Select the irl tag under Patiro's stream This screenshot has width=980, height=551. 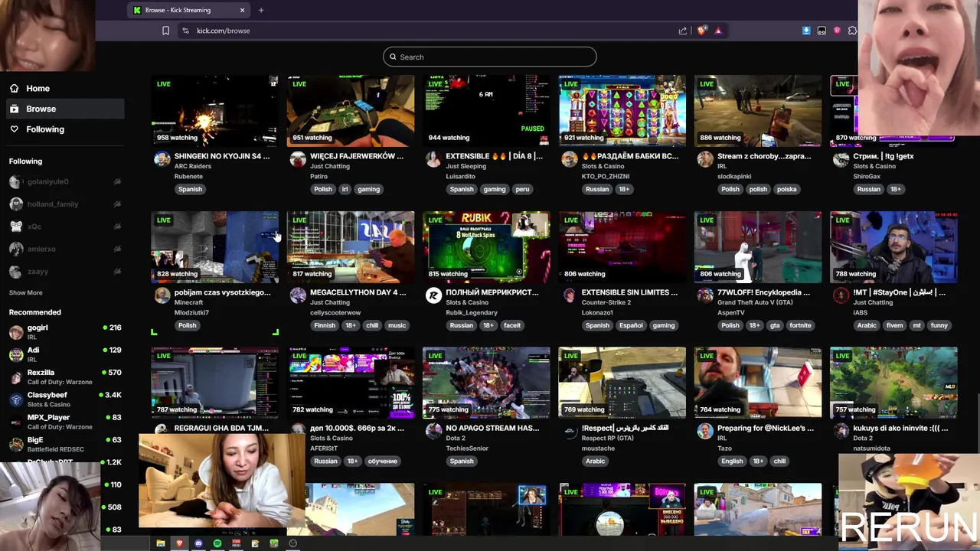[345, 189]
